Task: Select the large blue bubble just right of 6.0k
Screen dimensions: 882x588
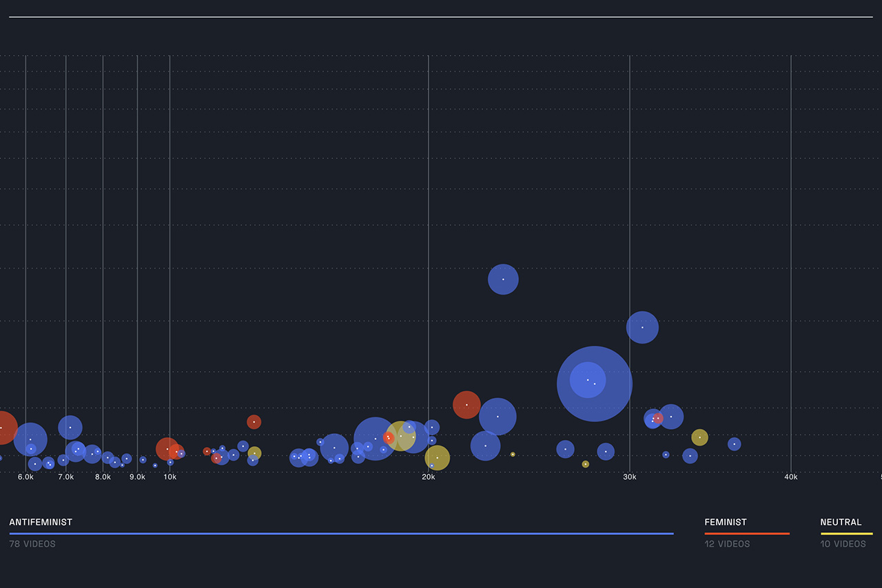Action: coord(30,439)
